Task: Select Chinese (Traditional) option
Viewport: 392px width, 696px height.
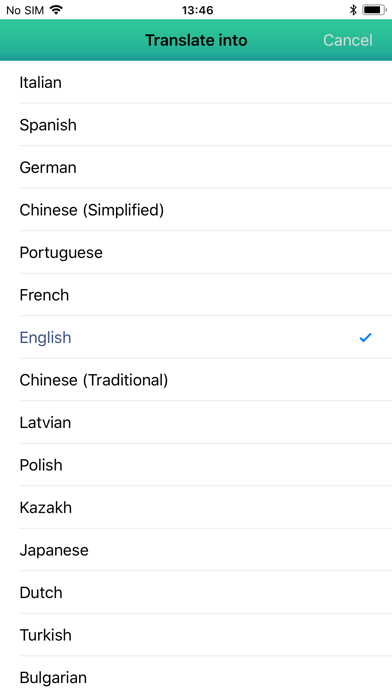Action: coord(196,380)
